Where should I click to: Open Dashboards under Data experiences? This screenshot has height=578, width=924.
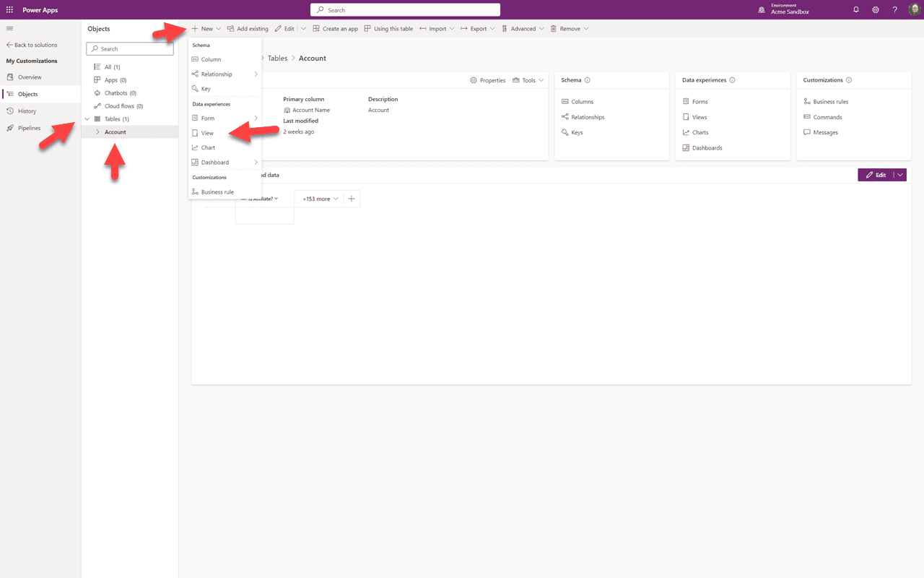tap(707, 147)
